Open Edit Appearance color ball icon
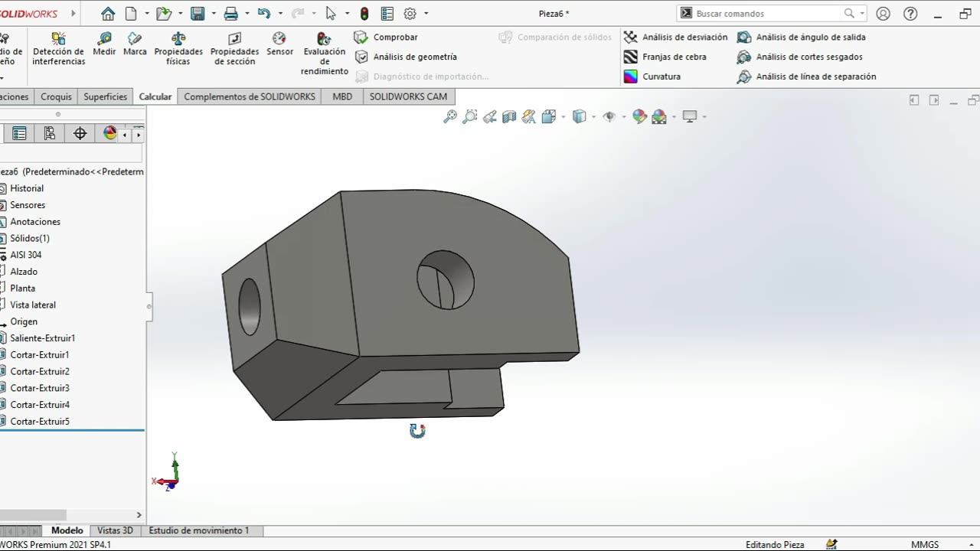Screen dimensions: 980x551 coord(639,116)
